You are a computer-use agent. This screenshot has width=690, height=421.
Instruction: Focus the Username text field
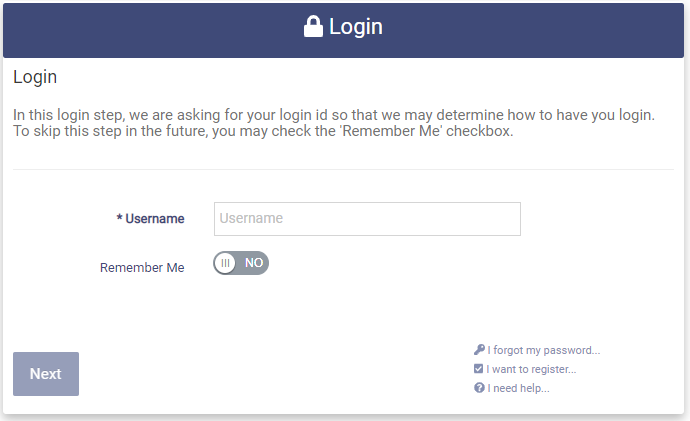(367, 219)
